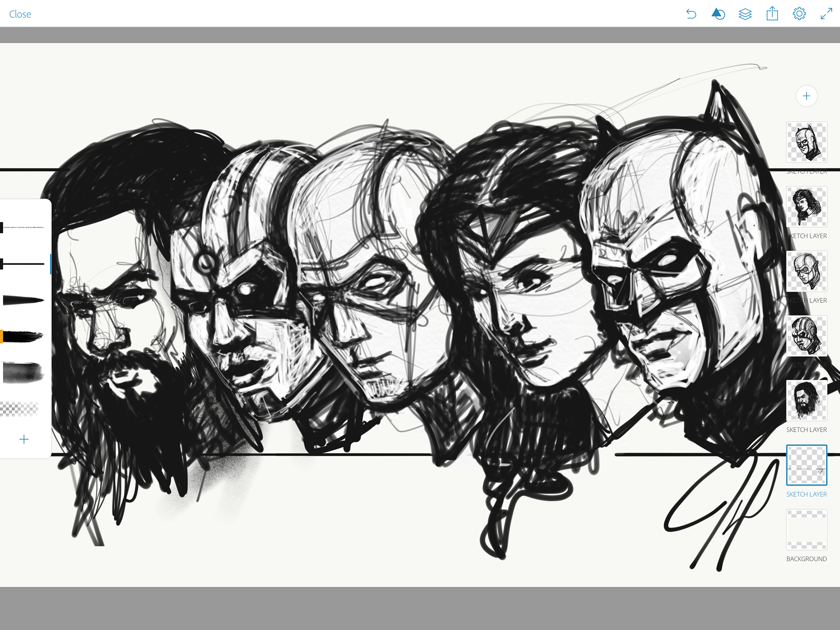Select the Wonder Woman sketch layer thumbnail

tap(806, 207)
